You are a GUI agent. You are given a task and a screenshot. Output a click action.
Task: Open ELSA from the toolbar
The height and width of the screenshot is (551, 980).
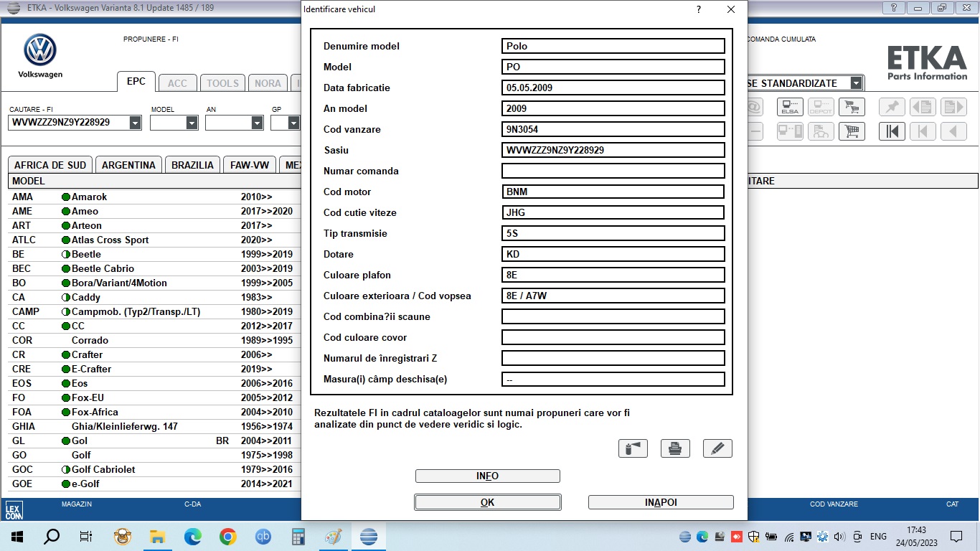point(790,108)
